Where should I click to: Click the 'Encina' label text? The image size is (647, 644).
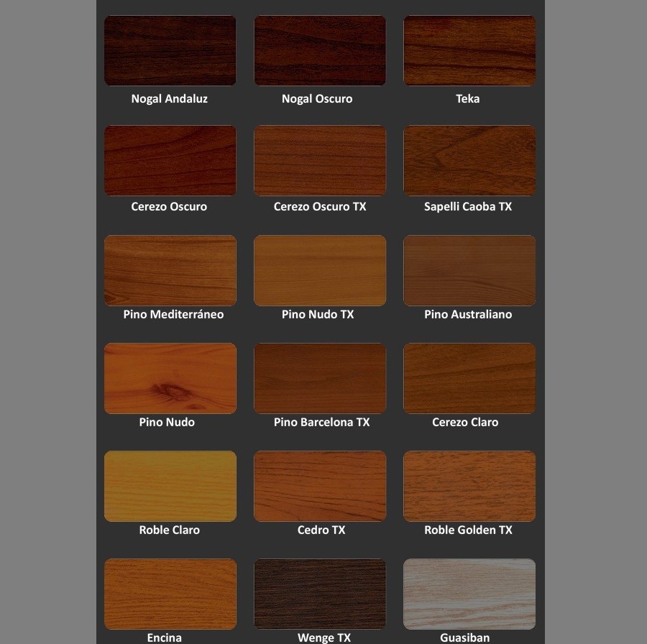coord(164,638)
